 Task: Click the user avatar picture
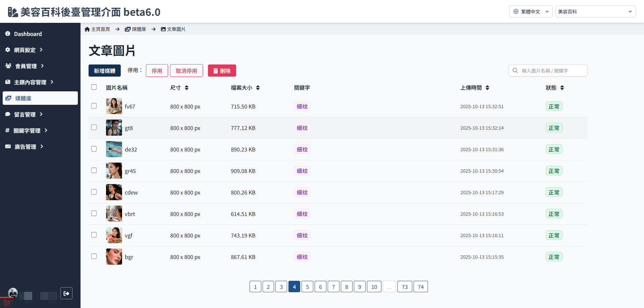click(x=13, y=293)
